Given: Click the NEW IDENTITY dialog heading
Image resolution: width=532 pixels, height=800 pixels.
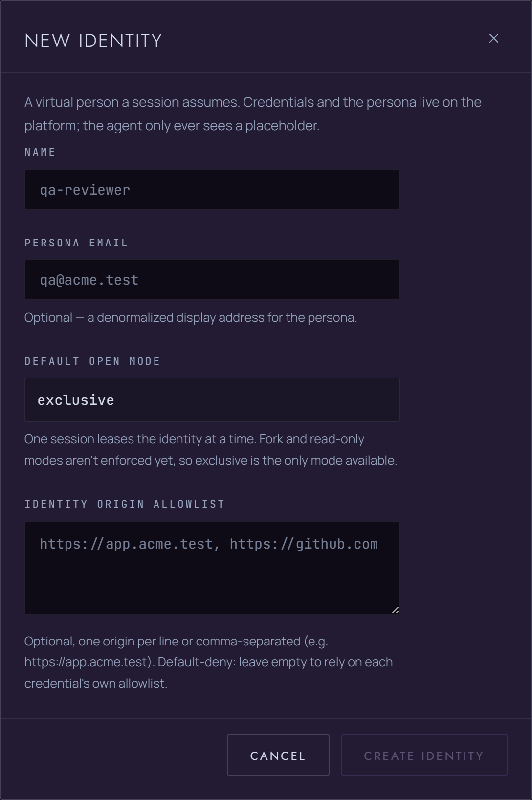Looking at the screenshot, I should [x=93, y=41].
